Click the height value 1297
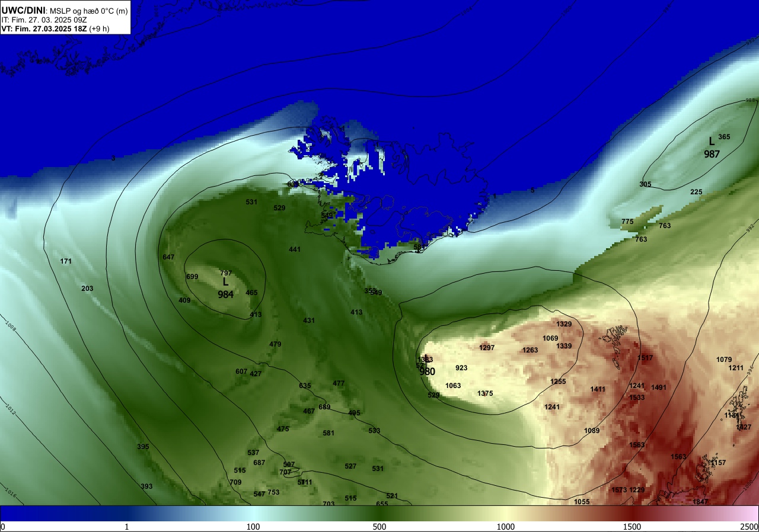The height and width of the screenshot is (532, 759). [487, 348]
